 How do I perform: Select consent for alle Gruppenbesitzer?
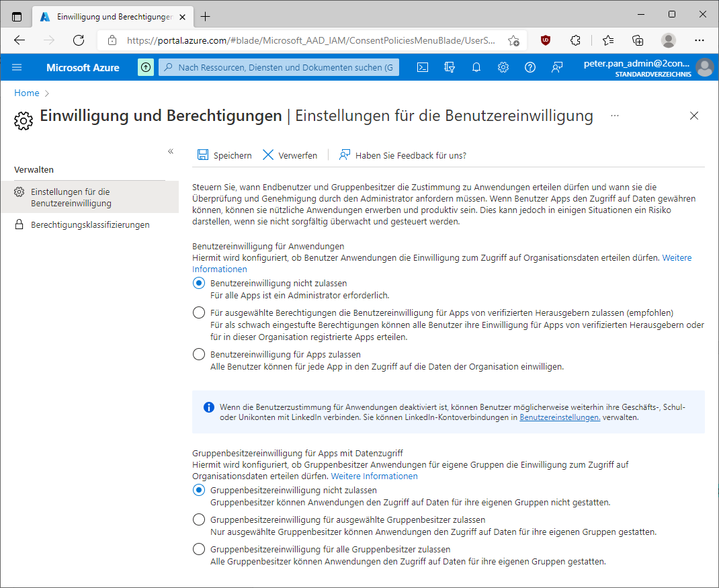198,550
